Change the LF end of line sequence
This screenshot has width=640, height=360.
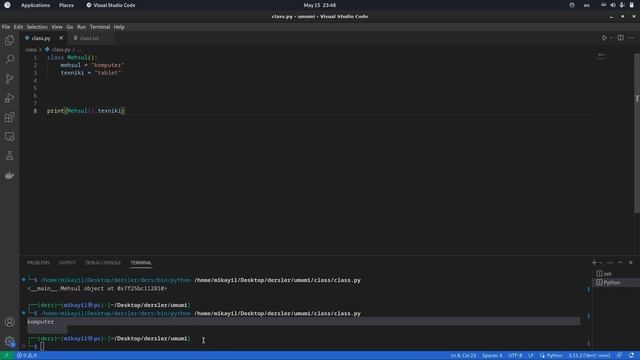tap(531, 356)
